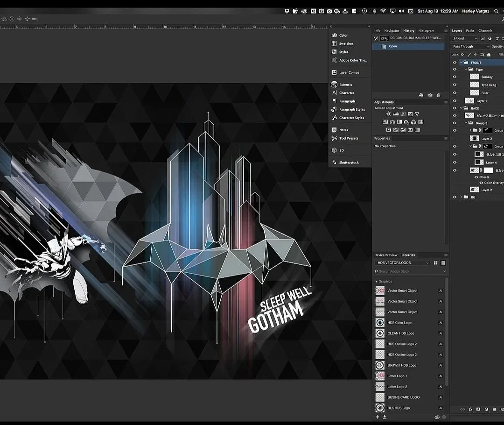Add a Photo Filter adjustment
This screenshot has height=425, width=504.
406,122
